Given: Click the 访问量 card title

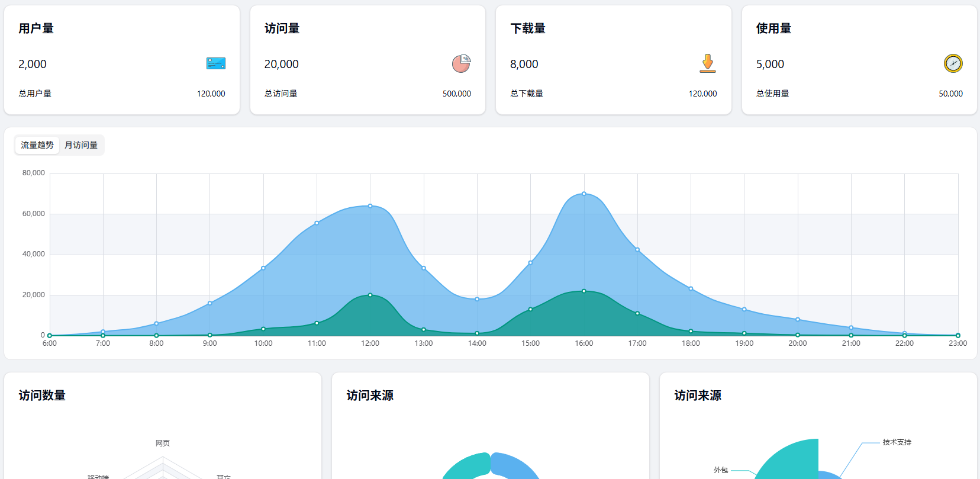Looking at the screenshot, I should tap(282, 28).
